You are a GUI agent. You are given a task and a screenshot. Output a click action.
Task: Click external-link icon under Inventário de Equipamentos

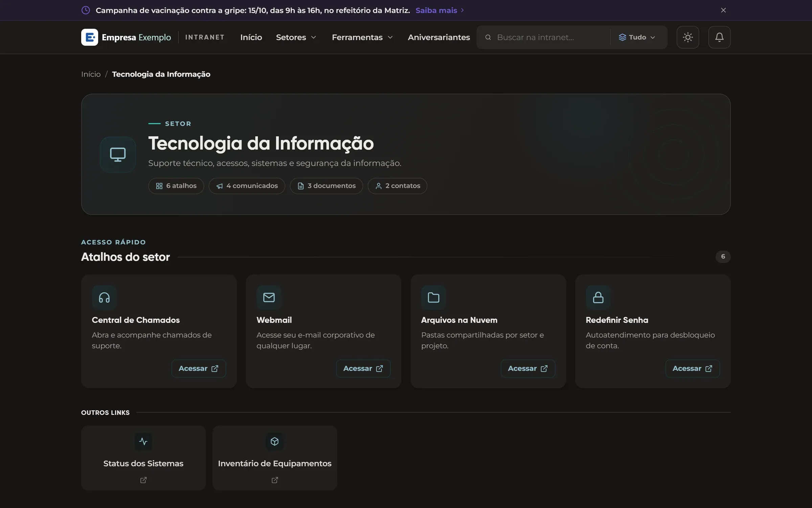point(275,480)
